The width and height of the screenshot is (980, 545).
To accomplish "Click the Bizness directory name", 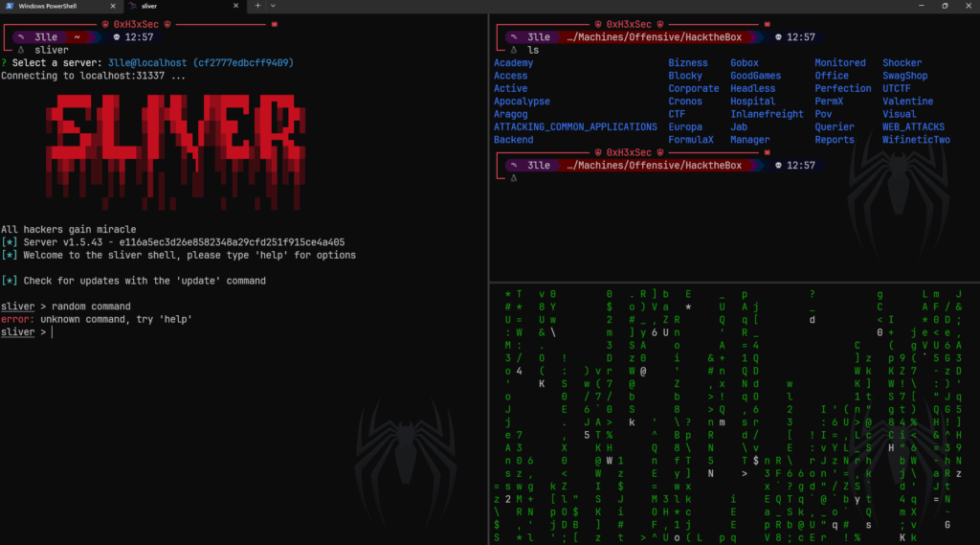I will 687,62.
